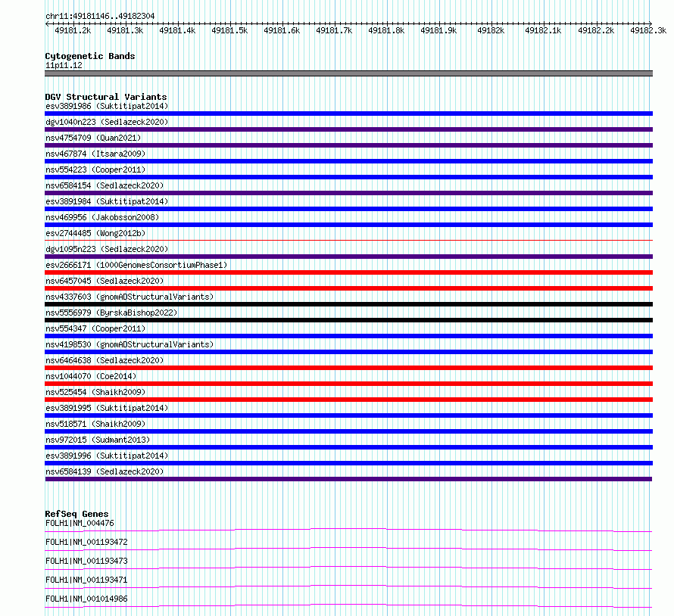The width and height of the screenshot is (674, 616).
Task: Click ruler tick labeled 49181.8k
Action: 386,30
